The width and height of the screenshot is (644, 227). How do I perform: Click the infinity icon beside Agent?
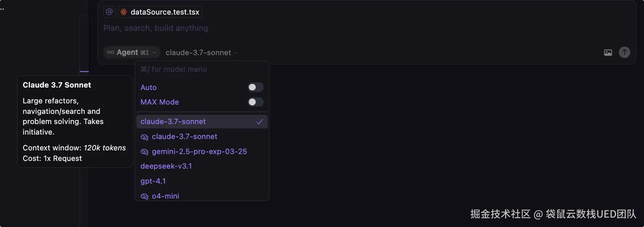(x=110, y=52)
